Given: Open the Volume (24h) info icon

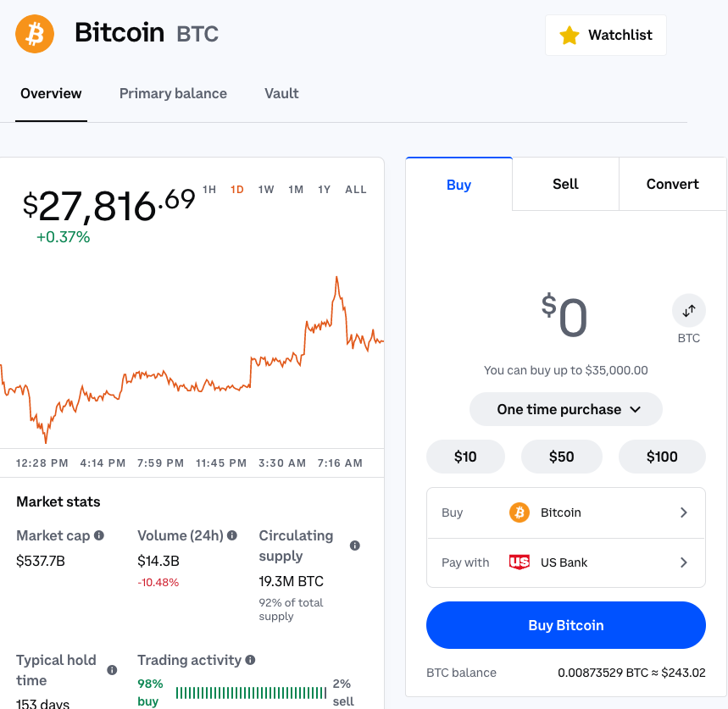Looking at the screenshot, I should click(x=231, y=536).
